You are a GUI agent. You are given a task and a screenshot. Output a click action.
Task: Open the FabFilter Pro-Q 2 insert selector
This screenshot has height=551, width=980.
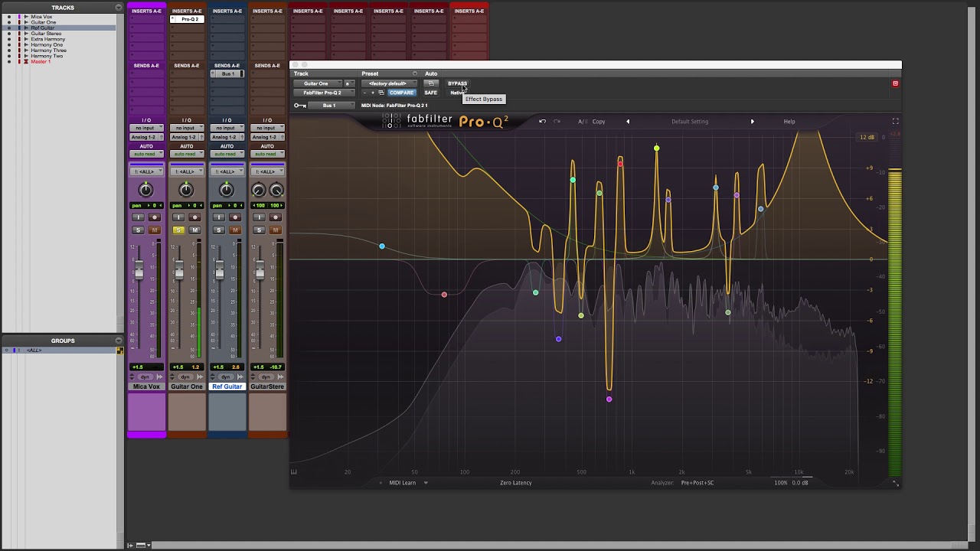click(x=323, y=93)
